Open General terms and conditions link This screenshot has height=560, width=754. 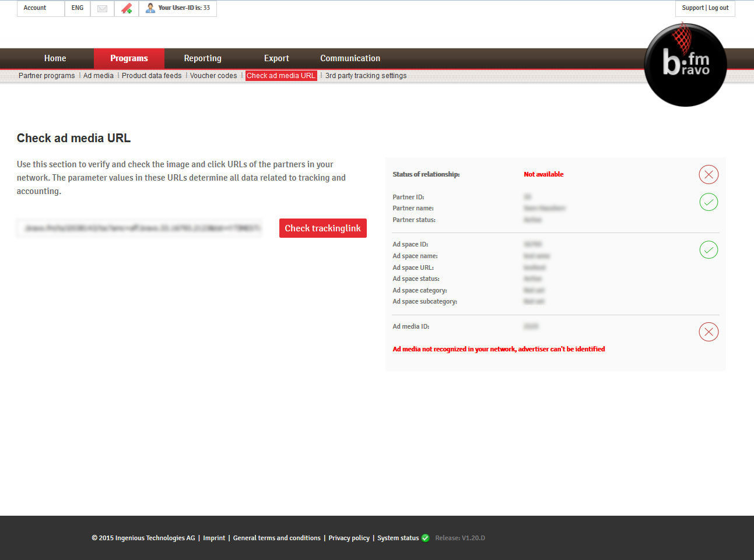[x=277, y=538]
